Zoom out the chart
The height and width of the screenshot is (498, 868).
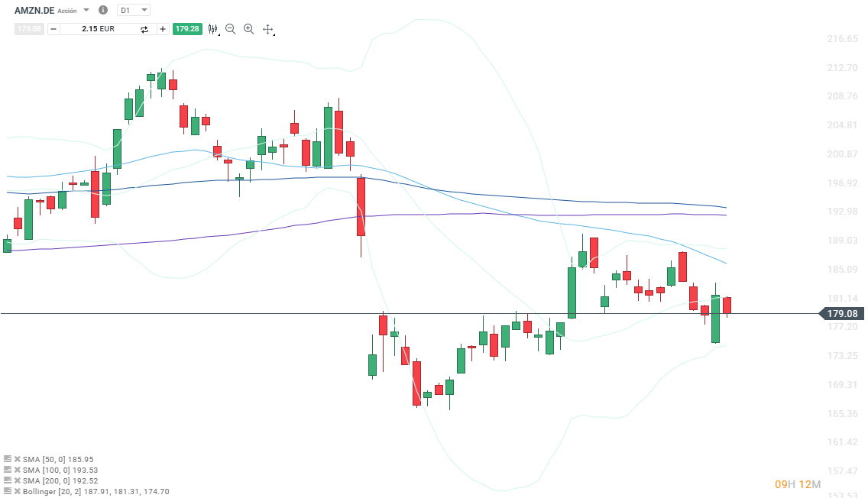230,29
